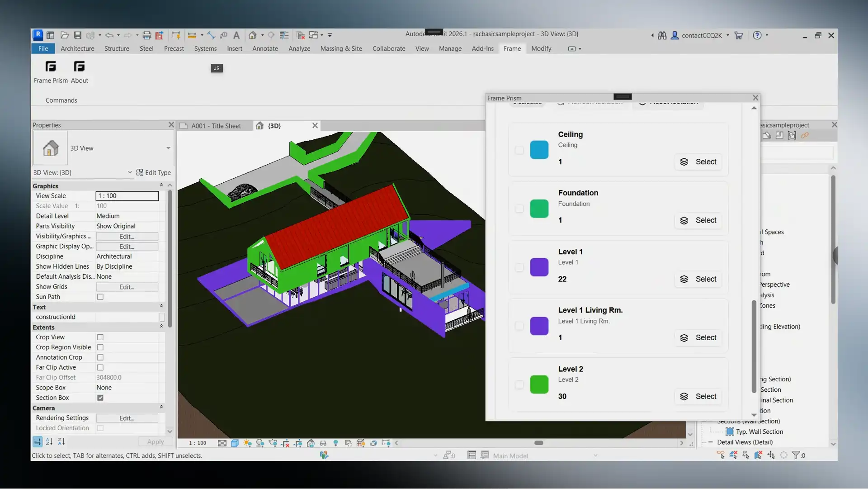This screenshot has height=489, width=868.
Task: Click the Frame Prism ribbon icon
Action: [x=51, y=67]
